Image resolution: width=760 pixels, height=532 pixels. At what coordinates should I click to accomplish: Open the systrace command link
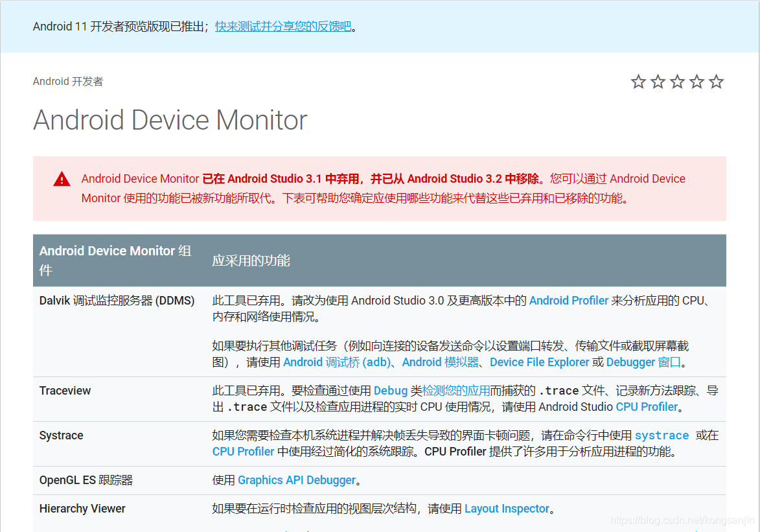(662, 435)
